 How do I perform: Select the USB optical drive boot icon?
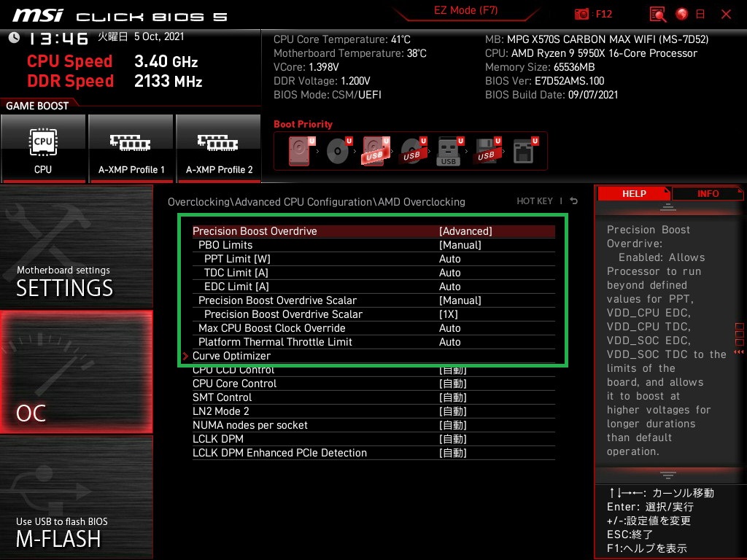click(413, 151)
